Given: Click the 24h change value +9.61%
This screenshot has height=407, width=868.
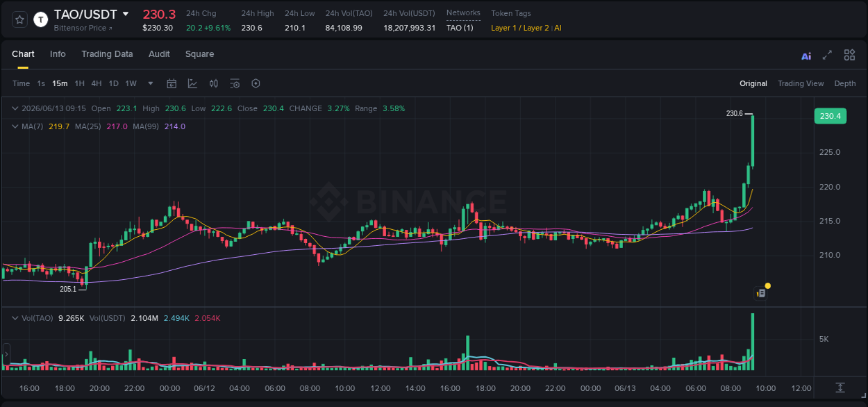Looking at the screenshot, I should tap(217, 28).
